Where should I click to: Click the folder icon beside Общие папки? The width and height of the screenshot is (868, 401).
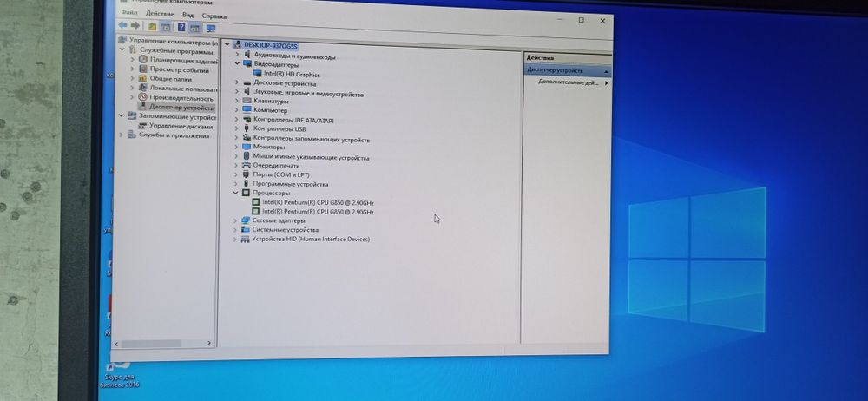pos(143,79)
